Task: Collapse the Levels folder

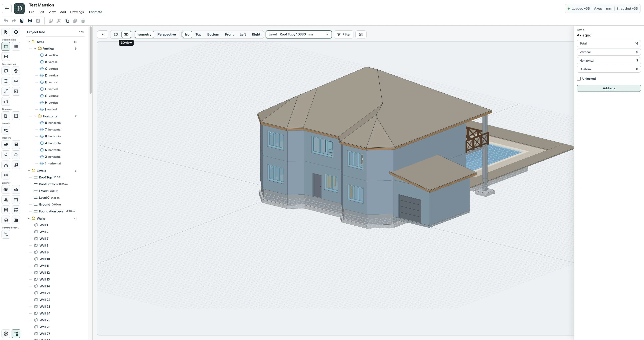Action: [29, 171]
